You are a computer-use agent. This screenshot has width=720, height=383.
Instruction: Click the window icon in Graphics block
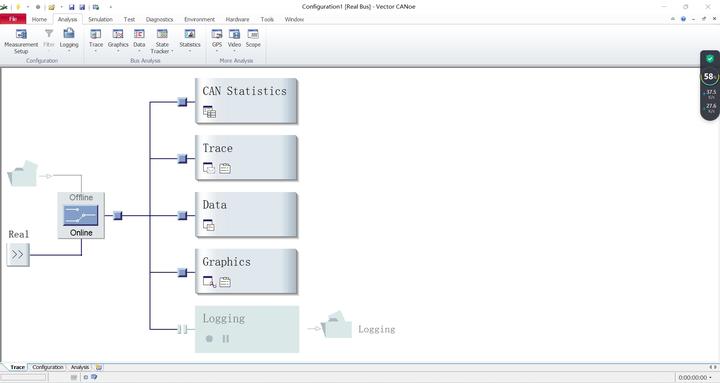(209, 282)
